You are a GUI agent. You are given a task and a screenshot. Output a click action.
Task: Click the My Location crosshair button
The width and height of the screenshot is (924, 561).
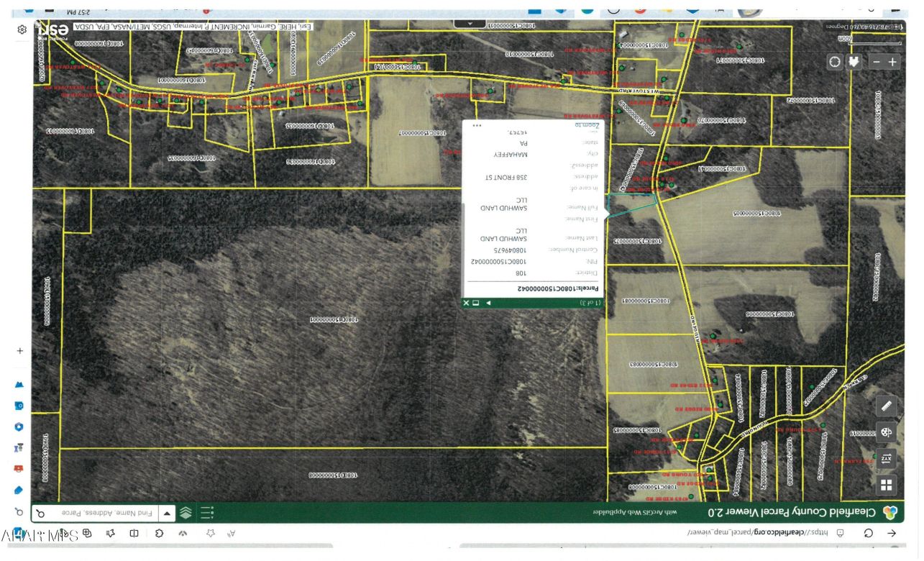click(834, 62)
